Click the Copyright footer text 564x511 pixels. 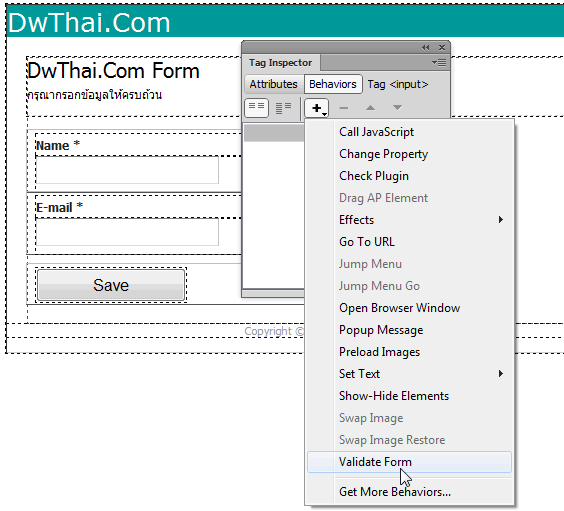(274, 331)
